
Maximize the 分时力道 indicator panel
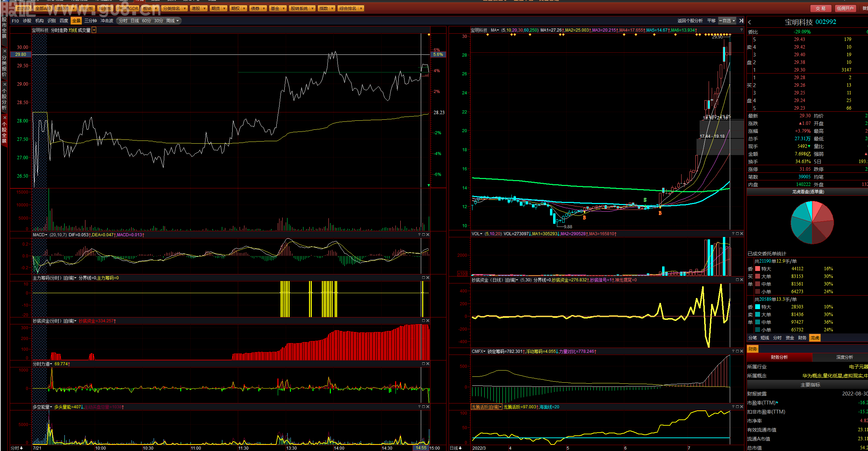coord(424,364)
